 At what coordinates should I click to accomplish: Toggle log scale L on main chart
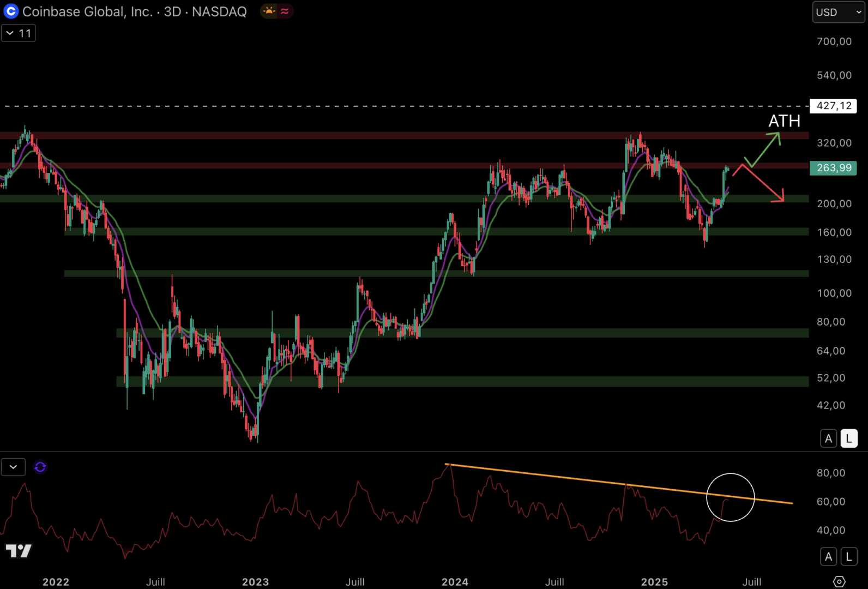(849, 438)
